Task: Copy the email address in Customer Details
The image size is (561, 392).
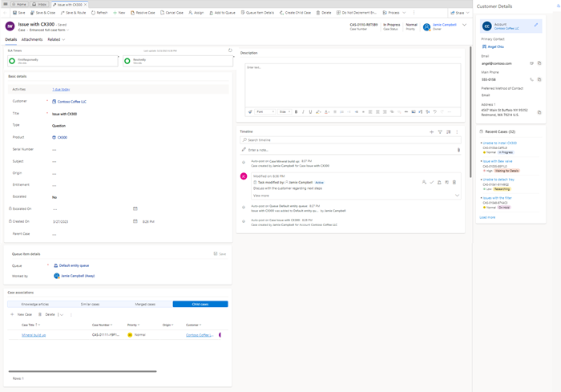Action: (539, 63)
